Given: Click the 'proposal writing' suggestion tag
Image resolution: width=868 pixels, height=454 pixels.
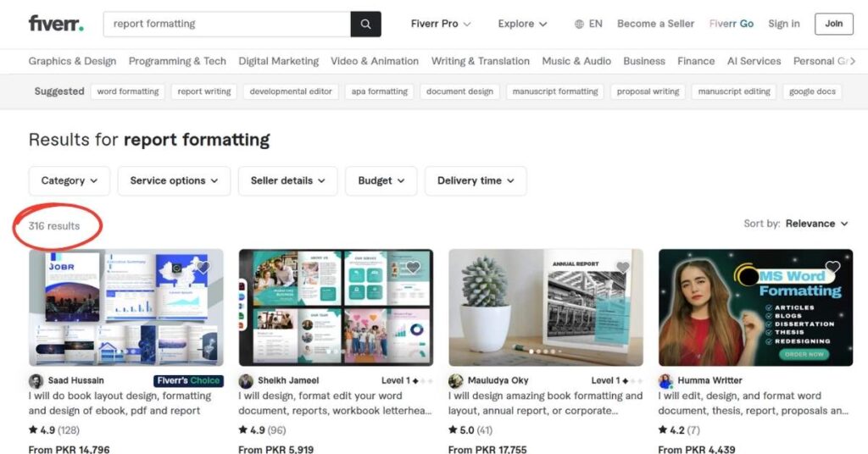Looking at the screenshot, I should point(648,91).
